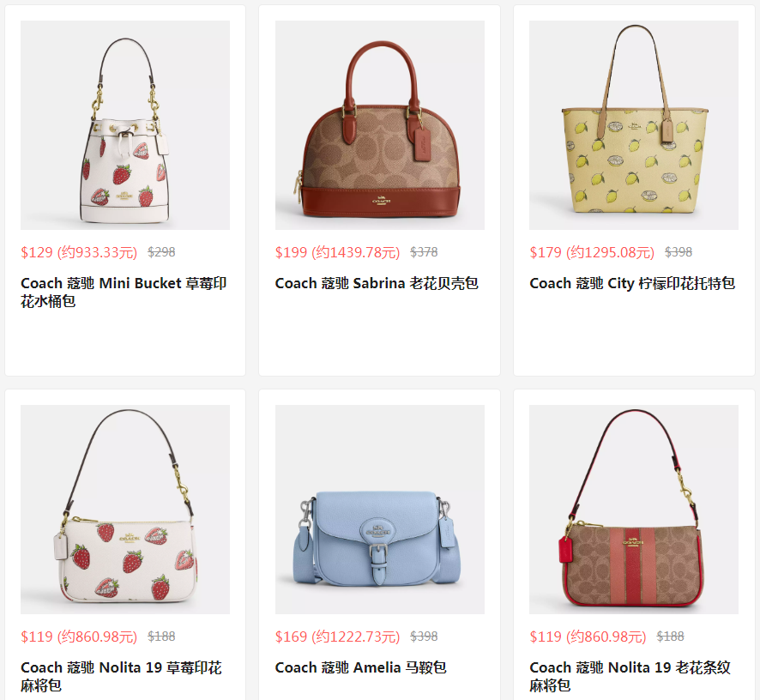Image resolution: width=760 pixels, height=700 pixels.
Task: Click title Coach 蔻驰 Nolita 19 老花条纹麻将包
Action: [x=630, y=677]
